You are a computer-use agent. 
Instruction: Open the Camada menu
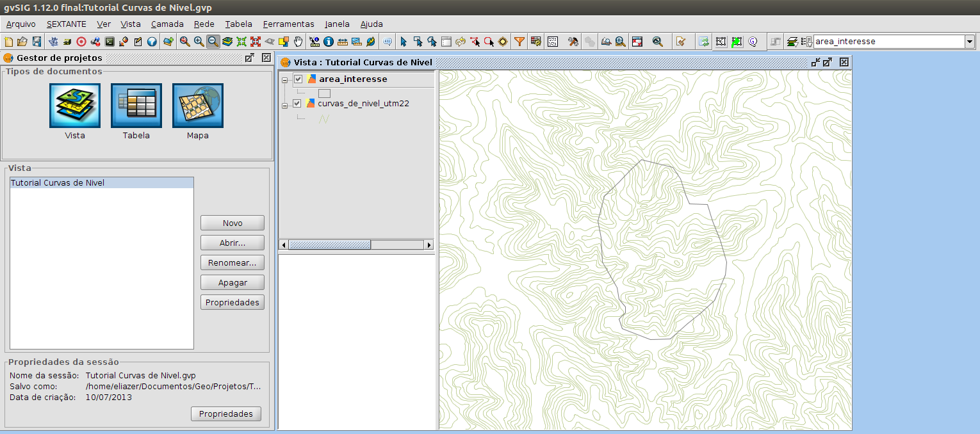pos(167,24)
